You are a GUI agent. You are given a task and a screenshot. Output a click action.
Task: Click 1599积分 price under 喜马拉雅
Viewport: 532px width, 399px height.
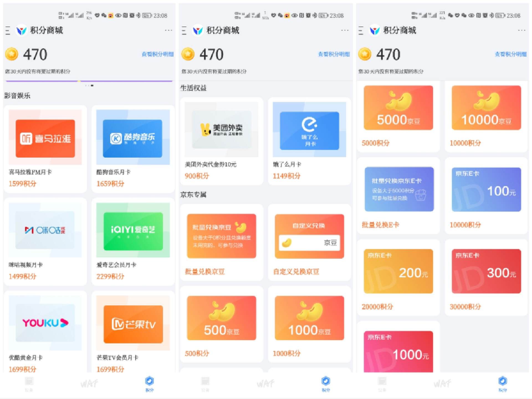pyautogui.click(x=22, y=184)
